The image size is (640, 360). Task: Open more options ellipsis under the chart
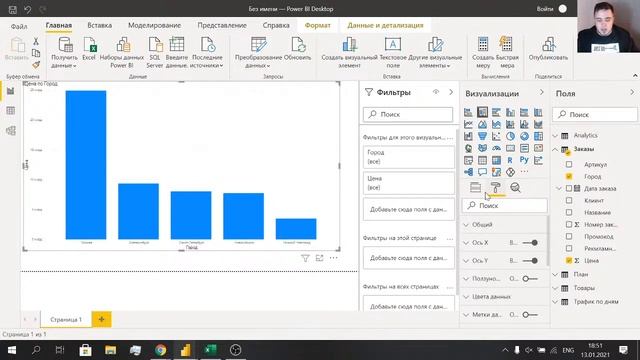(x=333, y=258)
